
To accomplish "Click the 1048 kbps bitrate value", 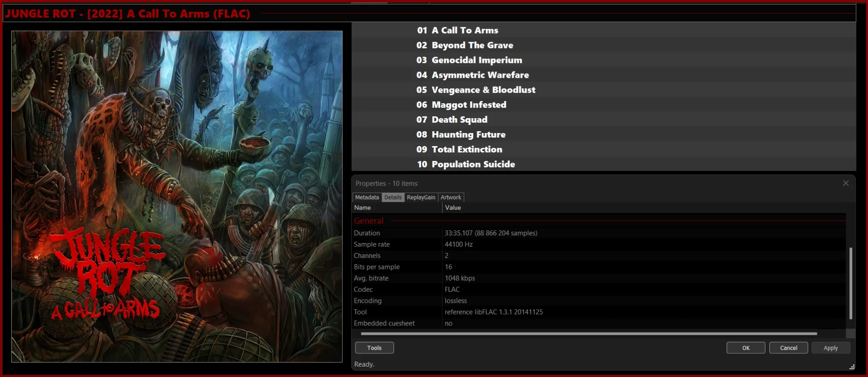I will (x=460, y=278).
